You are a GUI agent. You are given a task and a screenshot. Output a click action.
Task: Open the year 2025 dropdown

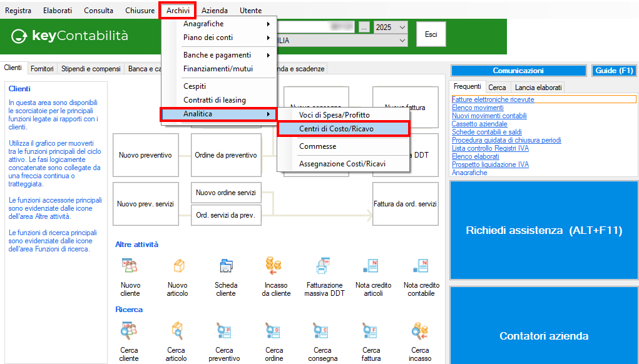(x=391, y=28)
